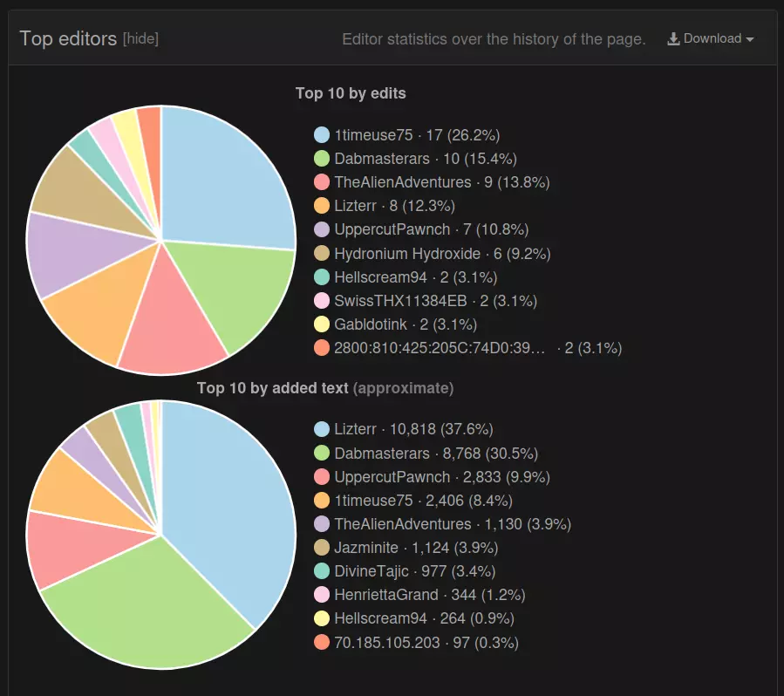Screen dimensions: 784x696
Task: Select the Lizterr · 8 (12.3%) label
Action: [394, 206]
